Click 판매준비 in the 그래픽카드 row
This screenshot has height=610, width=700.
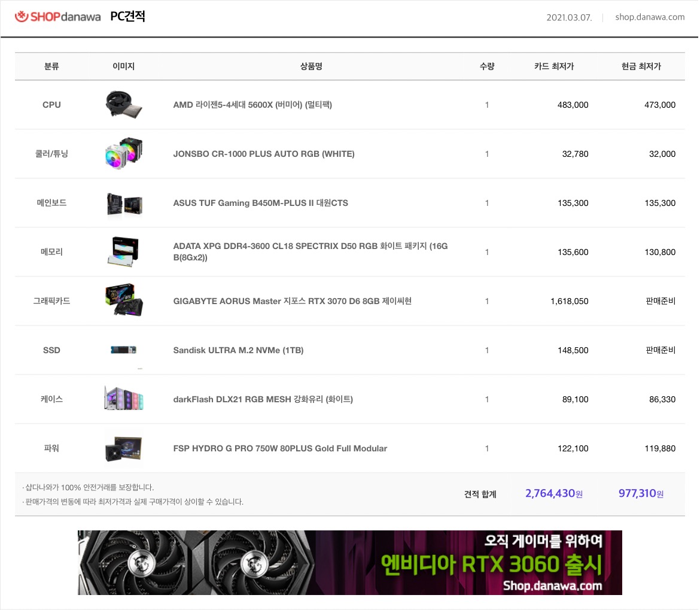tap(661, 301)
